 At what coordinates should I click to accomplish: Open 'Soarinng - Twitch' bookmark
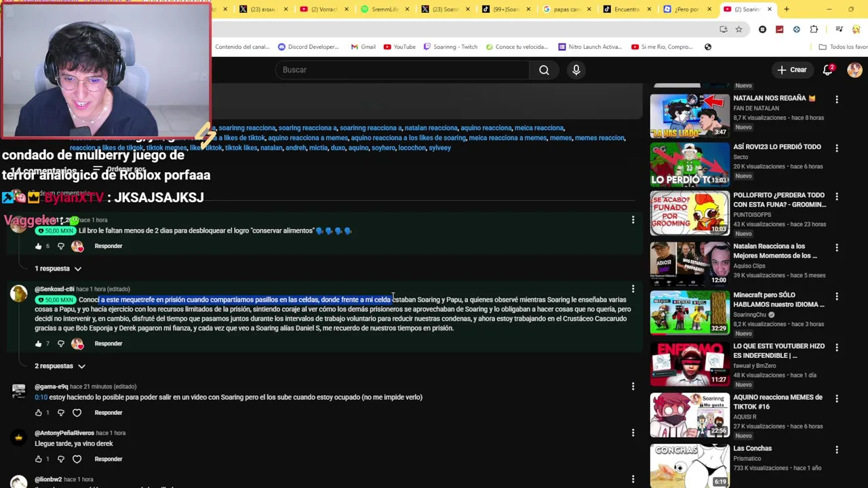450,47
